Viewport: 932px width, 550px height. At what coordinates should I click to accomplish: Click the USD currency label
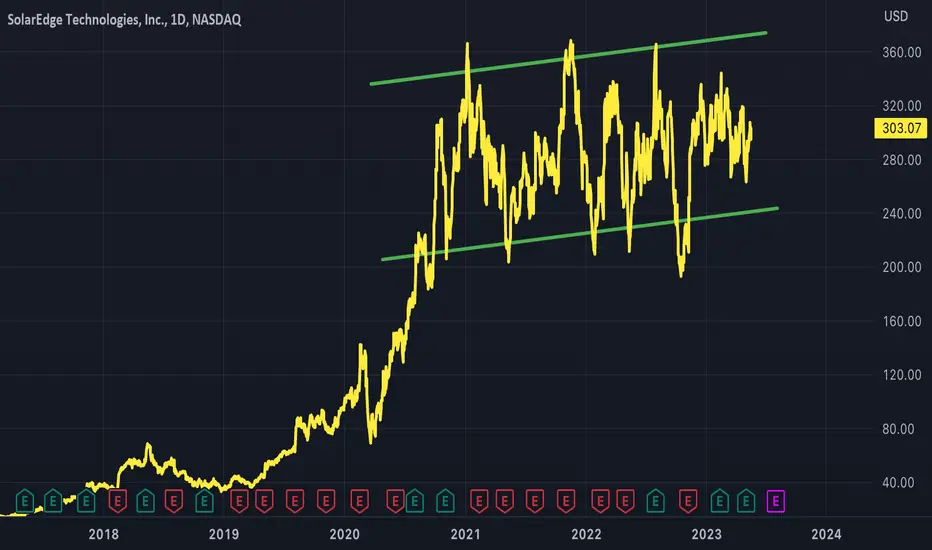[896, 16]
